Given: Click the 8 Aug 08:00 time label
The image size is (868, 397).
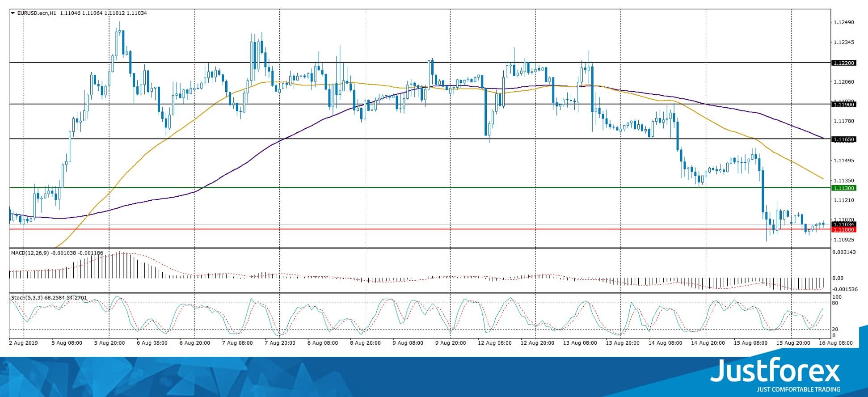Looking at the screenshot, I should click(323, 343).
